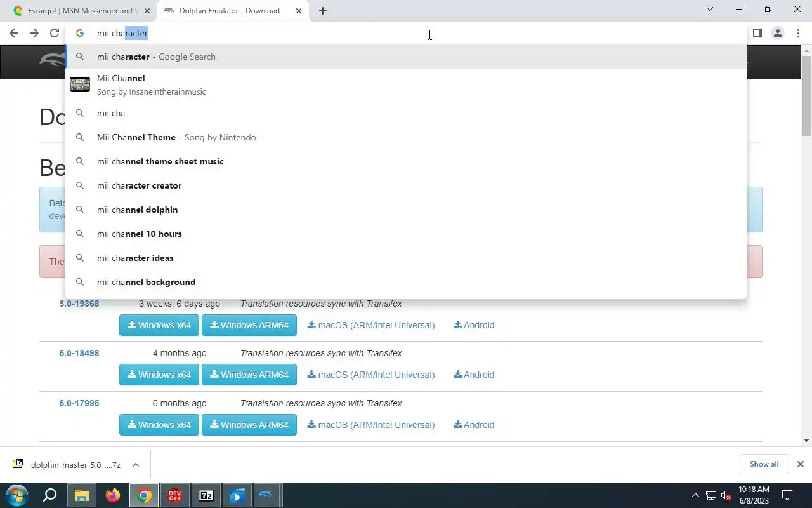This screenshot has height=508, width=812.
Task: Open Chrome's three-dot menu
Action: 798,33
